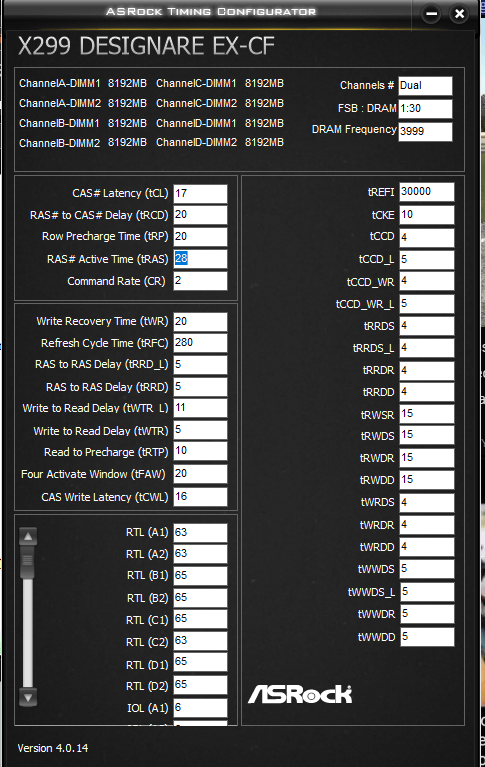The height and width of the screenshot is (767, 485).
Task: Click the 'ASRock Timing Configurator' title text
Action: (x=211, y=11)
